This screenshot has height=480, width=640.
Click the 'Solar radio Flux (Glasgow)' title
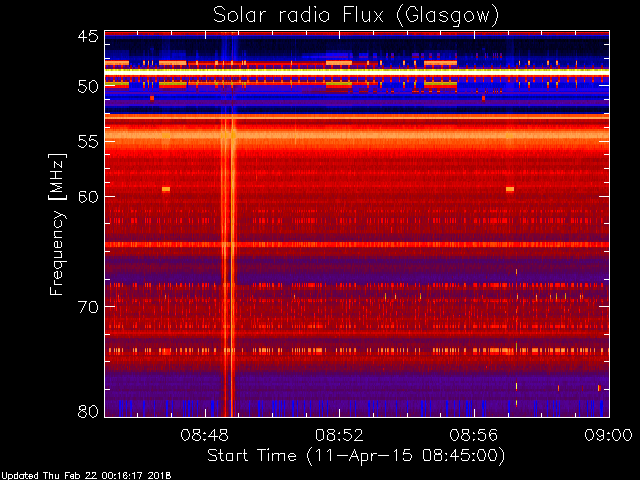[356, 16]
